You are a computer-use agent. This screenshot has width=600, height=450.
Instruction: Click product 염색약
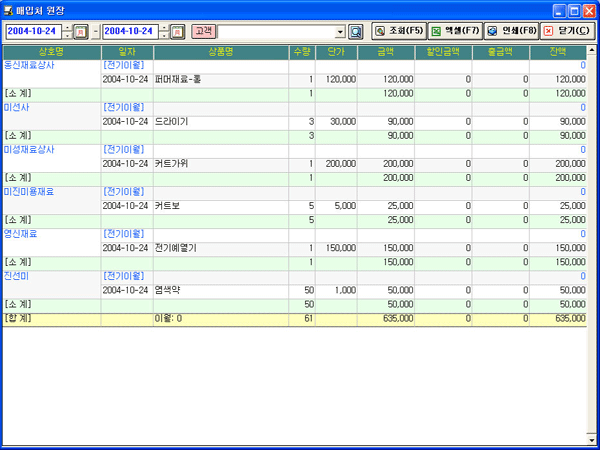click(x=168, y=290)
